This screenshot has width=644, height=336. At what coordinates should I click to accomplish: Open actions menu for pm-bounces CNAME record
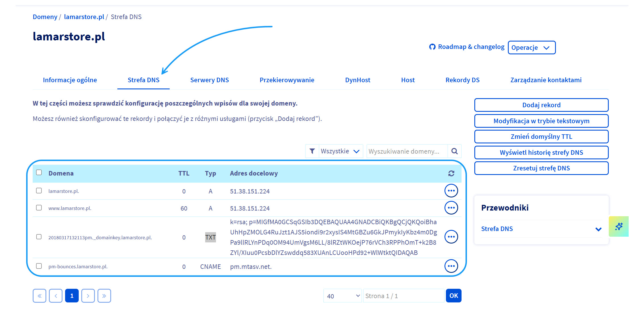tap(451, 266)
